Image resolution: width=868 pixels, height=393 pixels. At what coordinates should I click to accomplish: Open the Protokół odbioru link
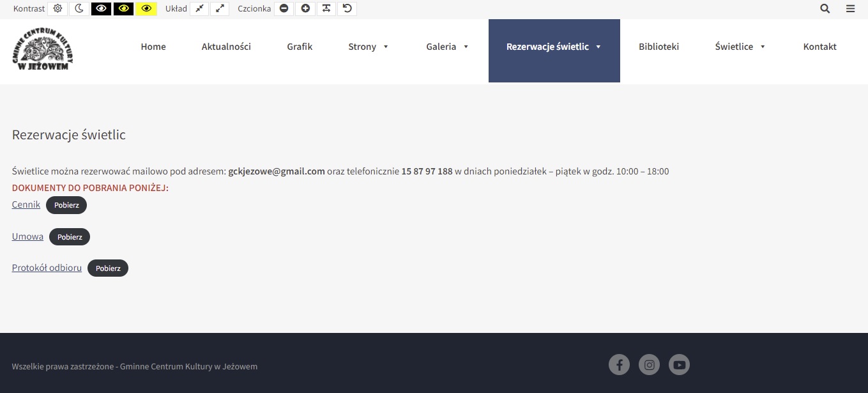47,268
